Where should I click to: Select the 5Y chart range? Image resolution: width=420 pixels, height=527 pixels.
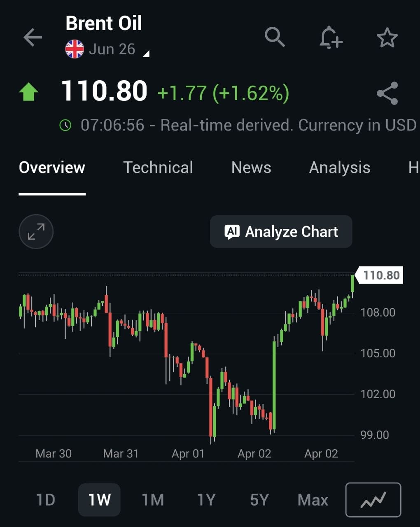tap(259, 500)
